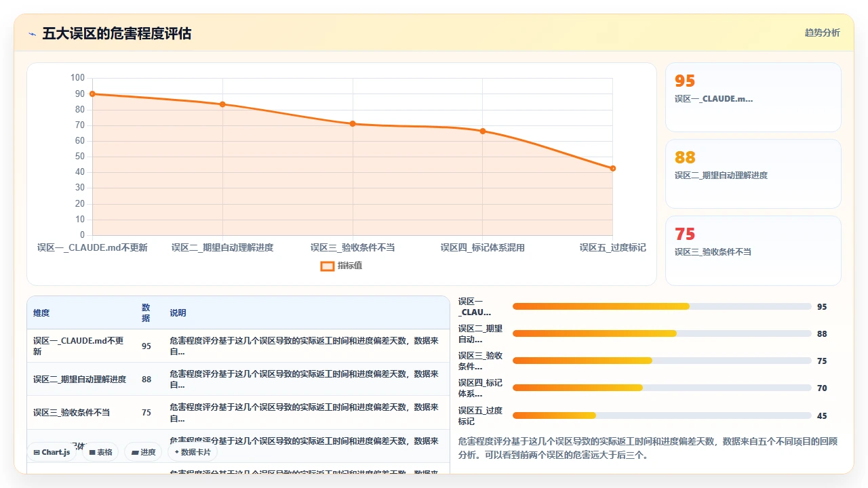Click the progress value 95
This screenshot has height=488, width=868.
[822, 307]
